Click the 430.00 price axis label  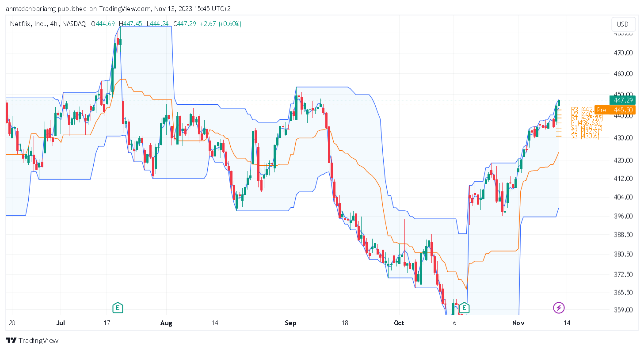pyautogui.click(x=624, y=137)
